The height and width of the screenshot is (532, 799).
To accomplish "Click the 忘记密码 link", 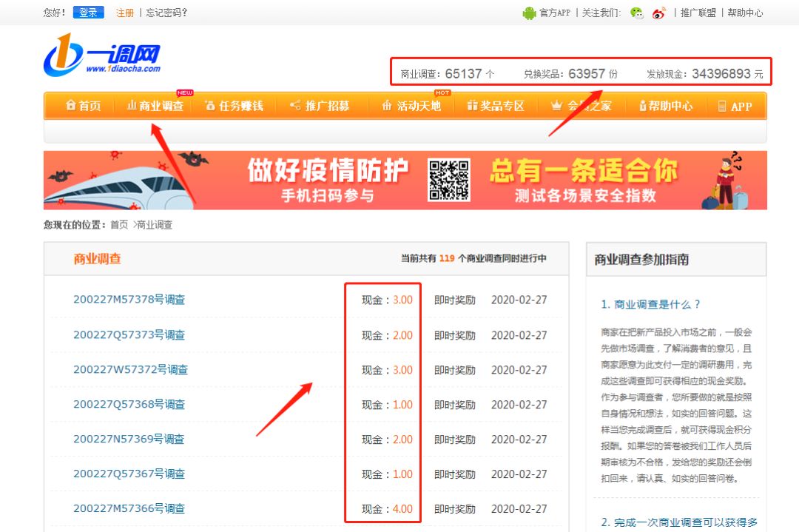I will 166,13.
